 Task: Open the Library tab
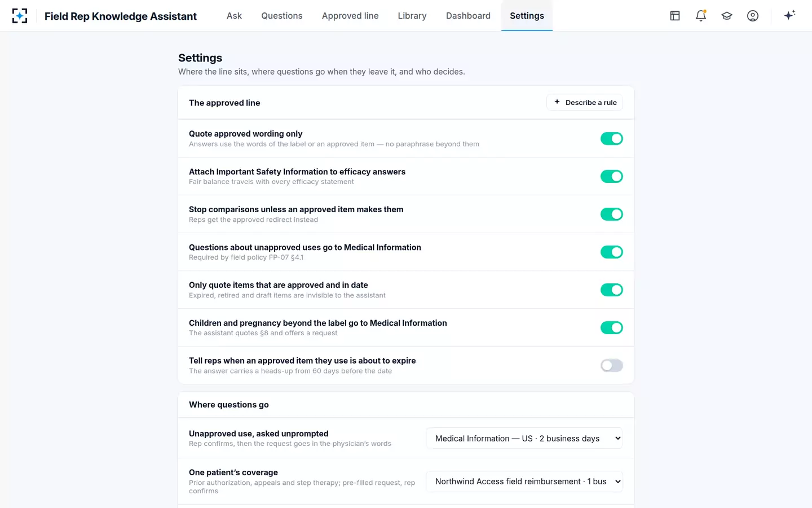click(412, 16)
